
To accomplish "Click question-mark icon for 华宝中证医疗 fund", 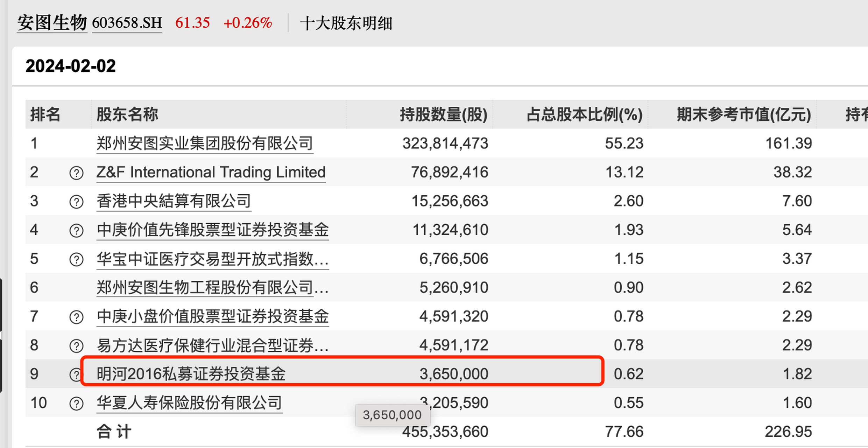I will (x=76, y=259).
